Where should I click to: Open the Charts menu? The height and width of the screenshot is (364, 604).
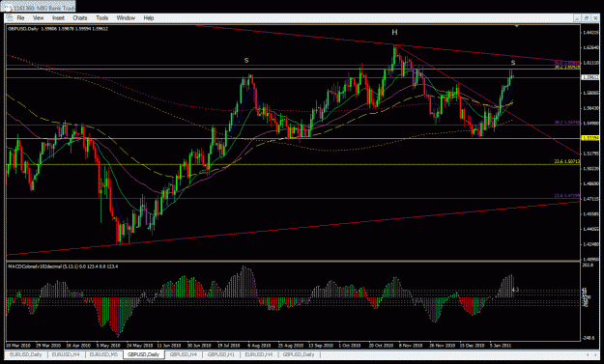click(x=80, y=17)
